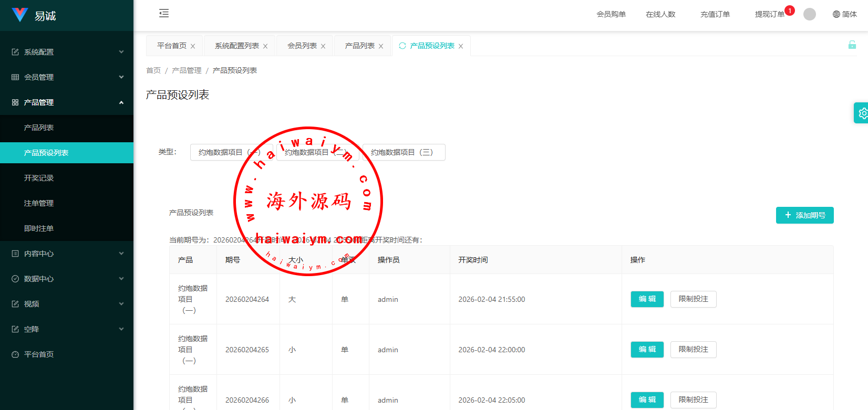868x410 pixels.
Task: Select type 约炮数据项目（三）
Action: coord(404,152)
